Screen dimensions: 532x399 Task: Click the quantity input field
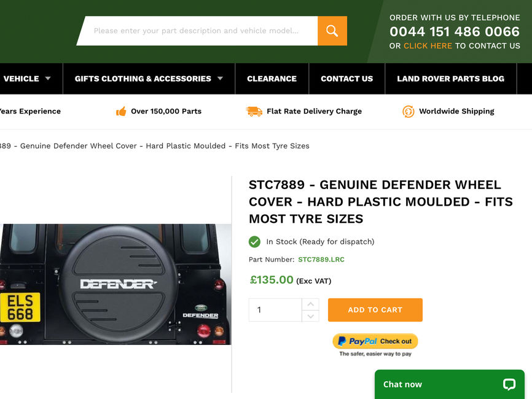point(275,310)
